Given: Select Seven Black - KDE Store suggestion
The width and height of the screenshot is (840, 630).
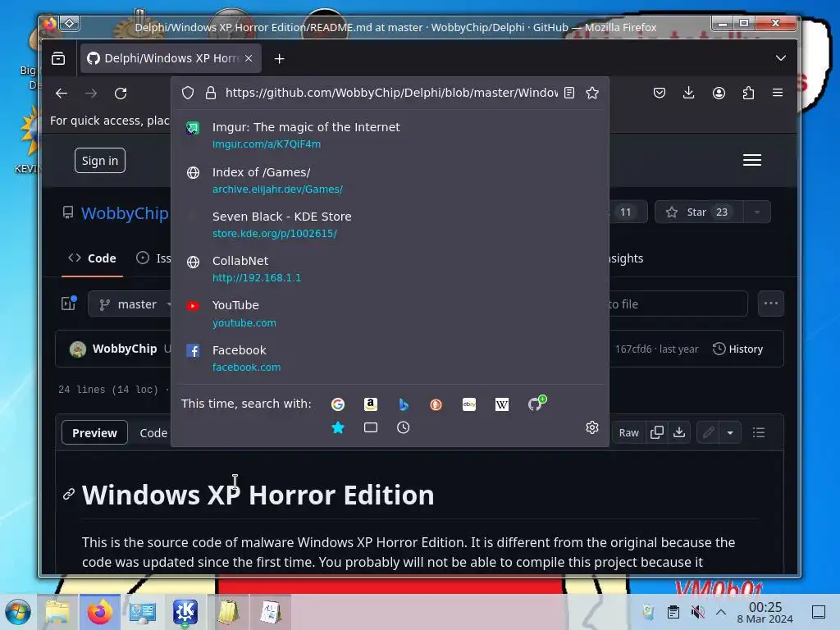Looking at the screenshot, I should [x=390, y=225].
